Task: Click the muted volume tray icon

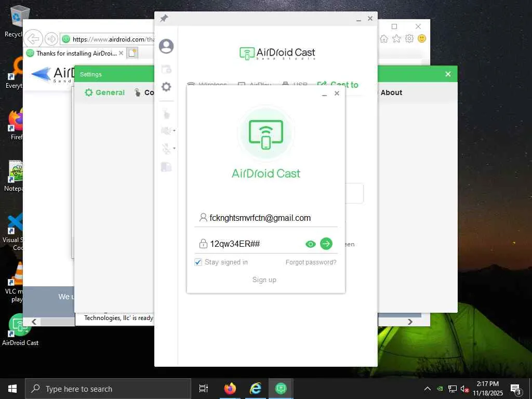Action: point(464,389)
